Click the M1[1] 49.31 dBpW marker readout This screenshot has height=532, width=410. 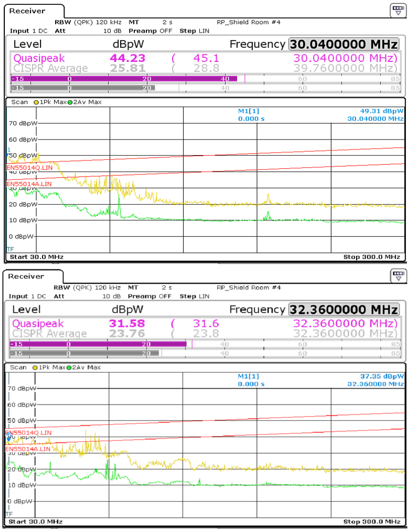point(321,115)
